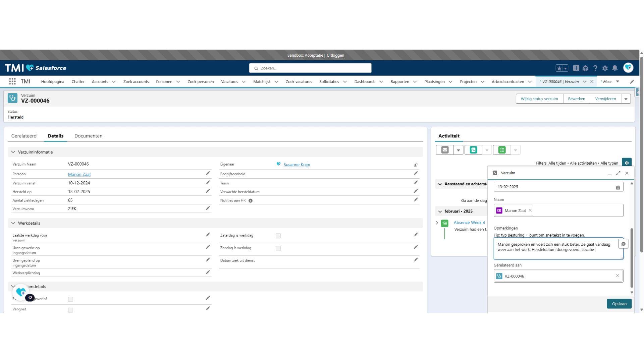Edit the Verzuim vanaf field pencil
Image resolution: width=644 pixels, height=362 pixels.
coord(208,182)
